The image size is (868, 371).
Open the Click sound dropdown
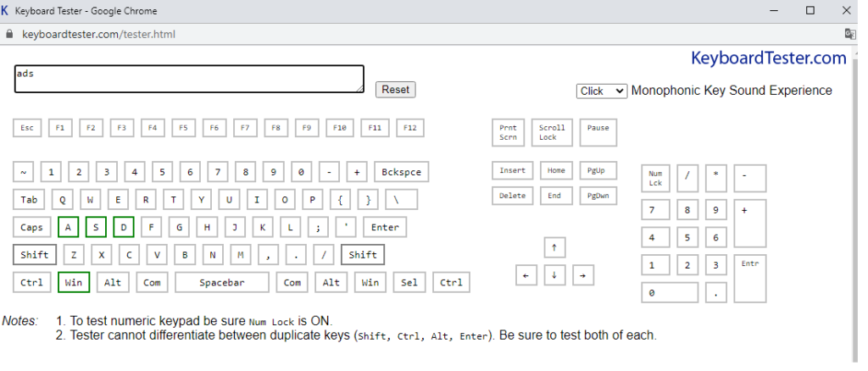(601, 91)
